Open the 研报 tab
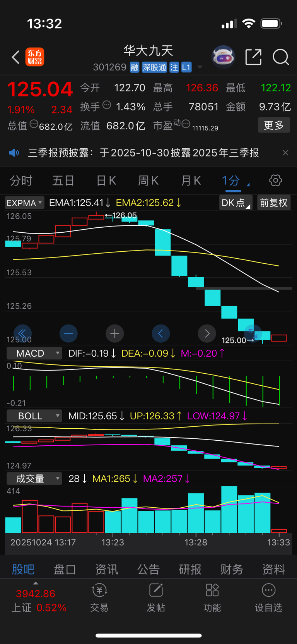297x644 pixels. pyautogui.click(x=190, y=569)
